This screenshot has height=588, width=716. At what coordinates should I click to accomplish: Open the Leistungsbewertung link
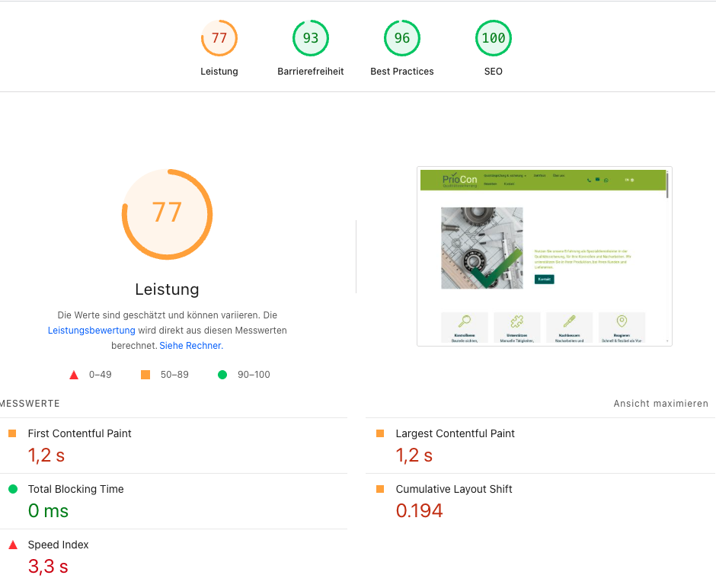point(91,330)
